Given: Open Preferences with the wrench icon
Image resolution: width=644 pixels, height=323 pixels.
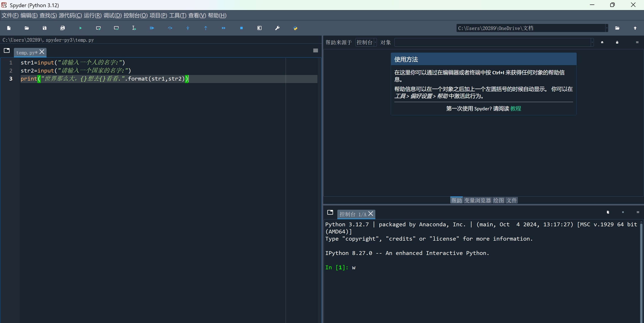Looking at the screenshot, I should 277,28.
